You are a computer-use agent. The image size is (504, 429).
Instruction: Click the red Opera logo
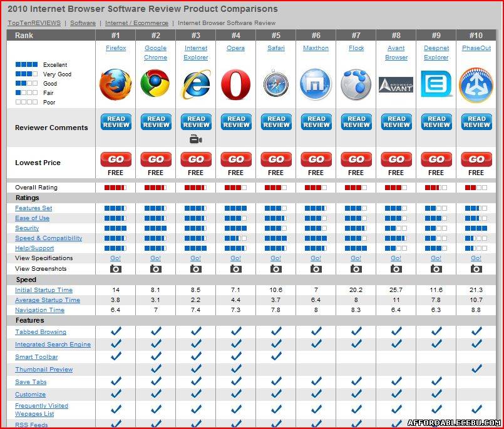pyautogui.click(x=235, y=84)
